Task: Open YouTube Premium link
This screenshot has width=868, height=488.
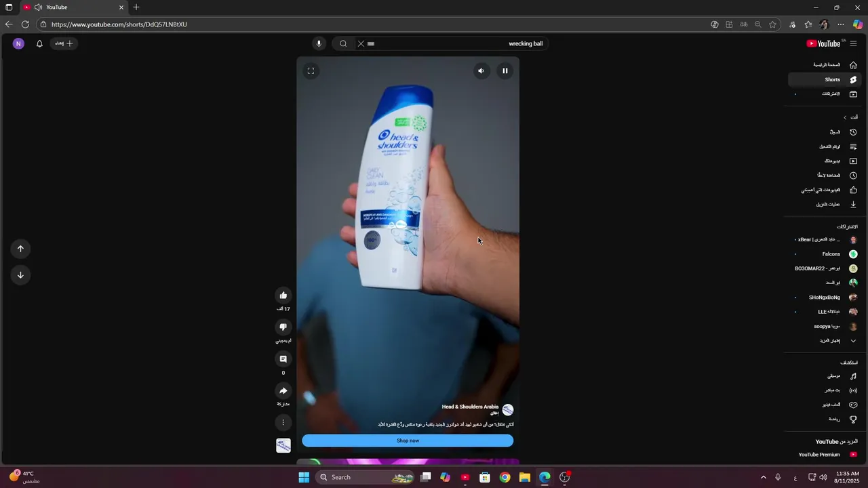Action: 825,455
